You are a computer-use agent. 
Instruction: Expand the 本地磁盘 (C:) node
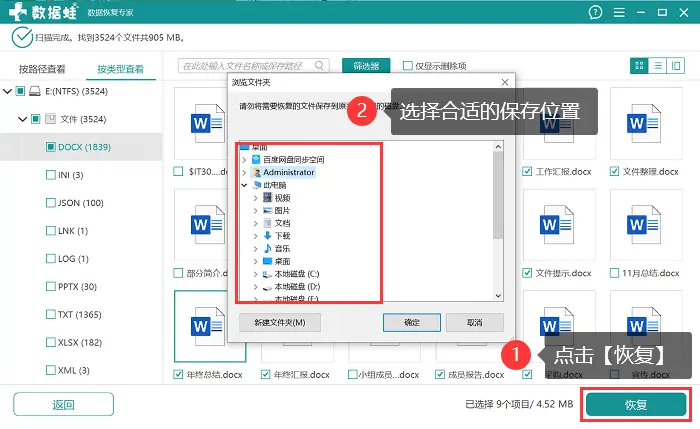[255, 274]
